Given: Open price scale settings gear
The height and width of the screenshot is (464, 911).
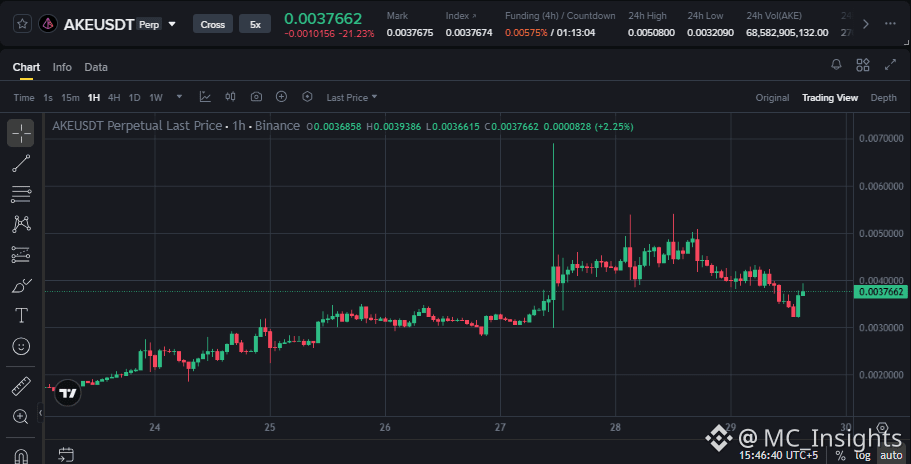Looking at the screenshot, I should click(x=882, y=428).
